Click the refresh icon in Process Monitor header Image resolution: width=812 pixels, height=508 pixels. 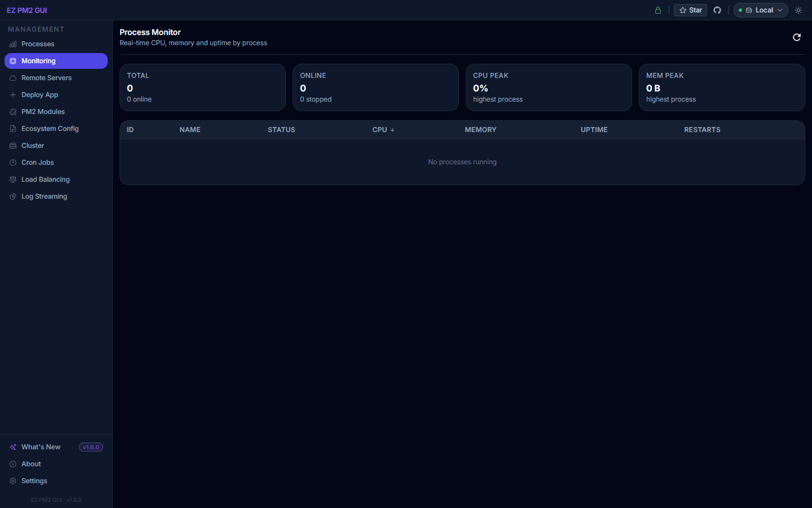[796, 37]
